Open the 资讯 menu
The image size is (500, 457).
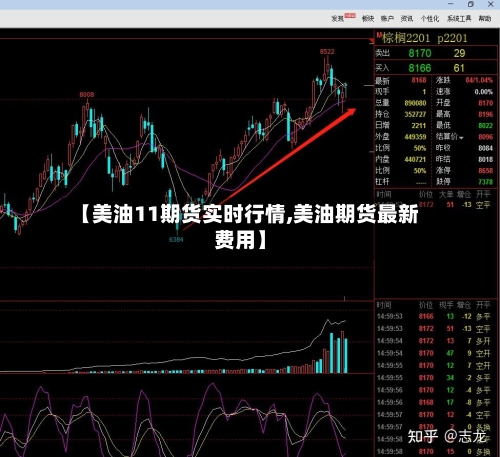click(x=407, y=19)
